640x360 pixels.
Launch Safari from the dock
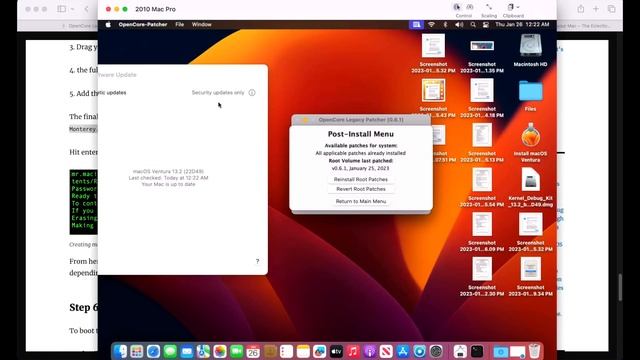coord(153,351)
